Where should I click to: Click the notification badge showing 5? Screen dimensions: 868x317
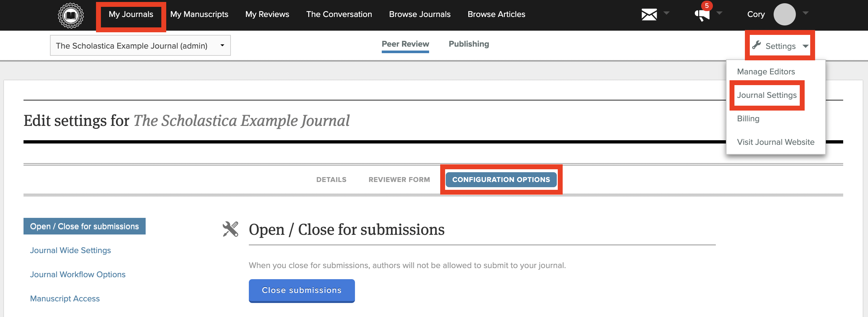pos(707,6)
